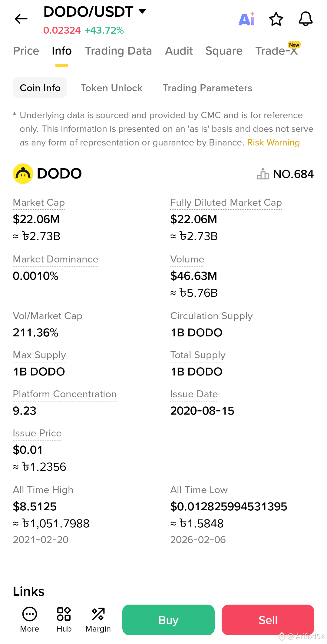The image size is (327, 644).
Task: Tap the red Sell button
Action: 268,620
